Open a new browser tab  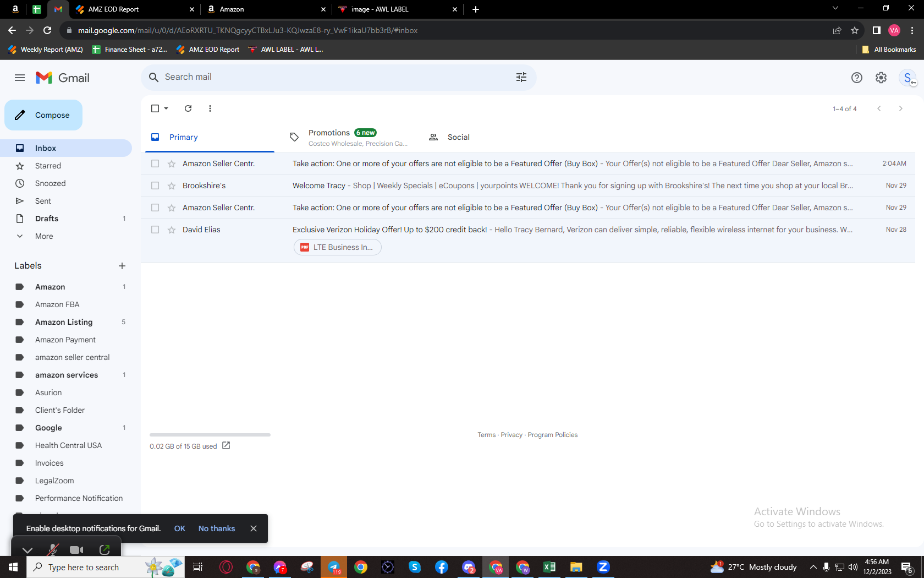[476, 9]
